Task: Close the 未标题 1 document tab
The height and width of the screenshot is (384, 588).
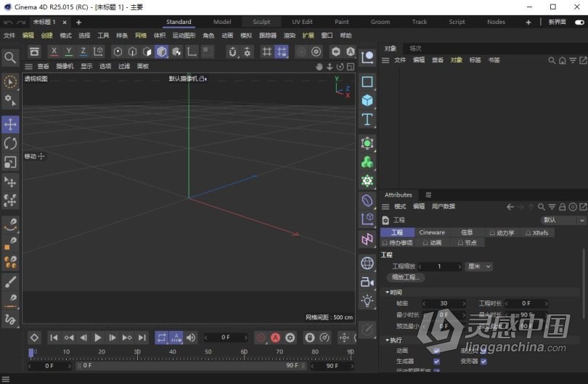Action: pyautogui.click(x=65, y=23)
